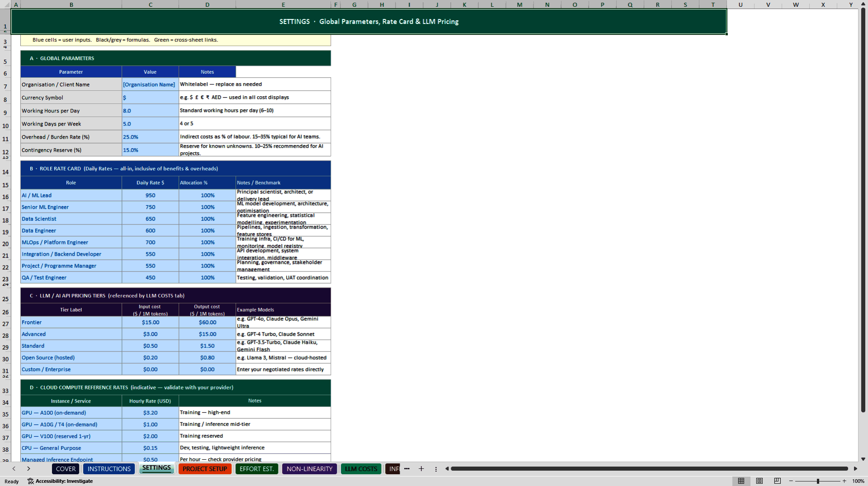Click vertical scrollbar up arrow

point(863,4)
